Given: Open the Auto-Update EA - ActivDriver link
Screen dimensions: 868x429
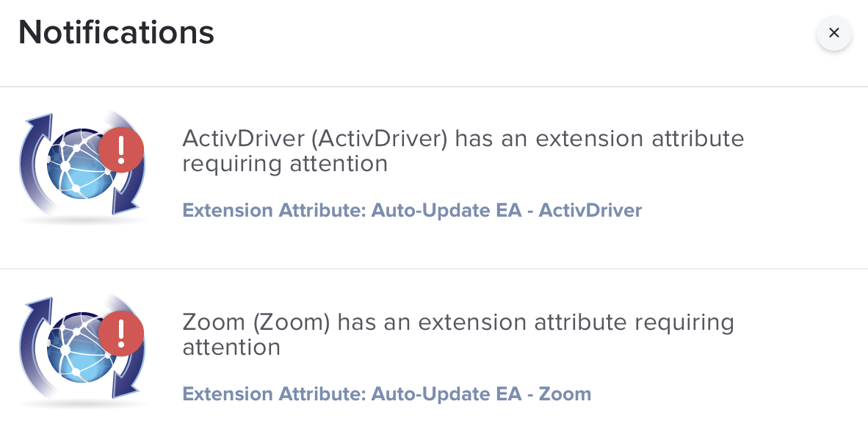Looking at the screenshot, I should click(x=412, y=210).
